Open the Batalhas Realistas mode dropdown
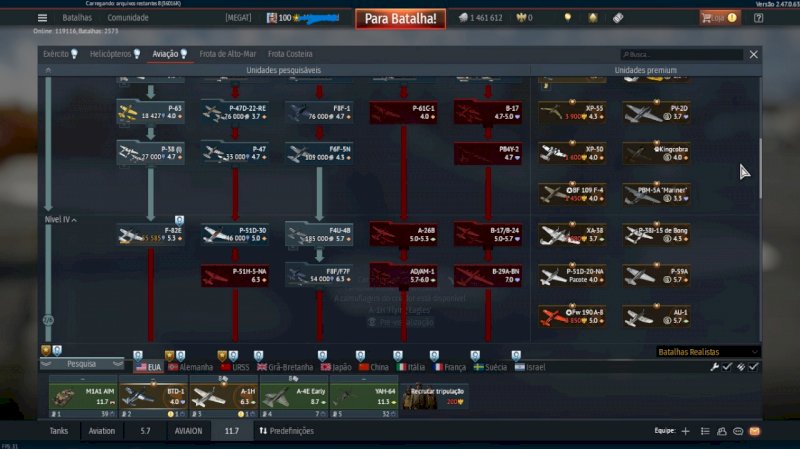800x449 pixels. point(708,352)
